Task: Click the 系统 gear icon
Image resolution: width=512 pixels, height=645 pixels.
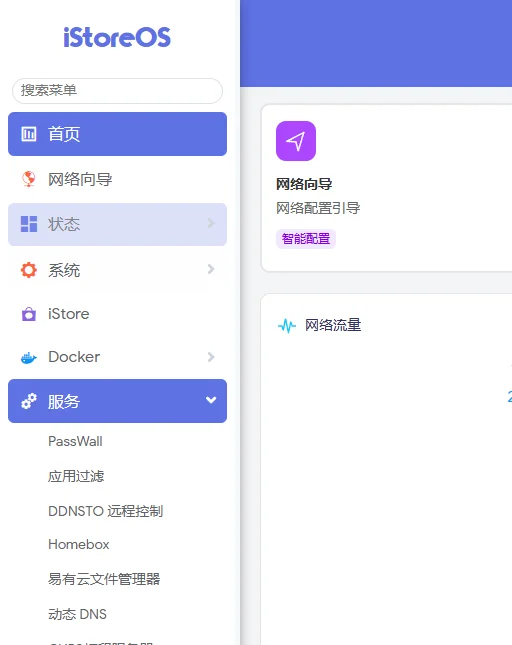Action: click(29, 270)
